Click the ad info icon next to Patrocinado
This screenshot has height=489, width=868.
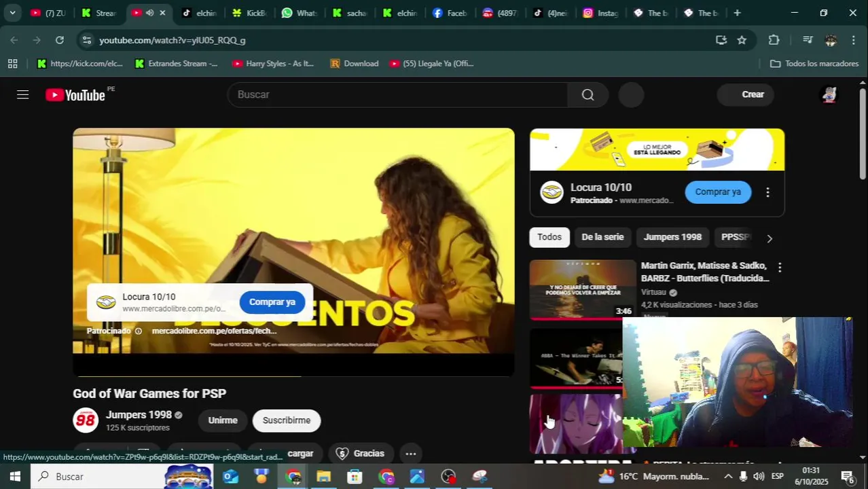point(139,331)
